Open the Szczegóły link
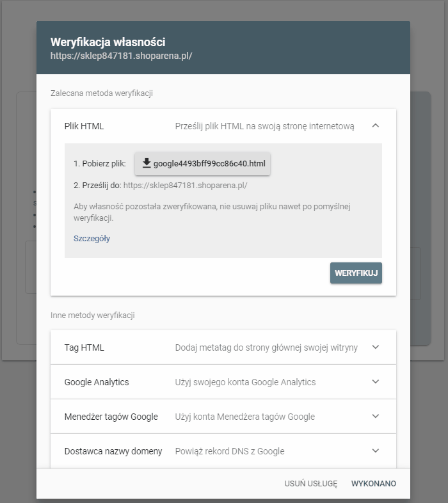The width and height of the screenshot is (448, 503). (92, 239)
